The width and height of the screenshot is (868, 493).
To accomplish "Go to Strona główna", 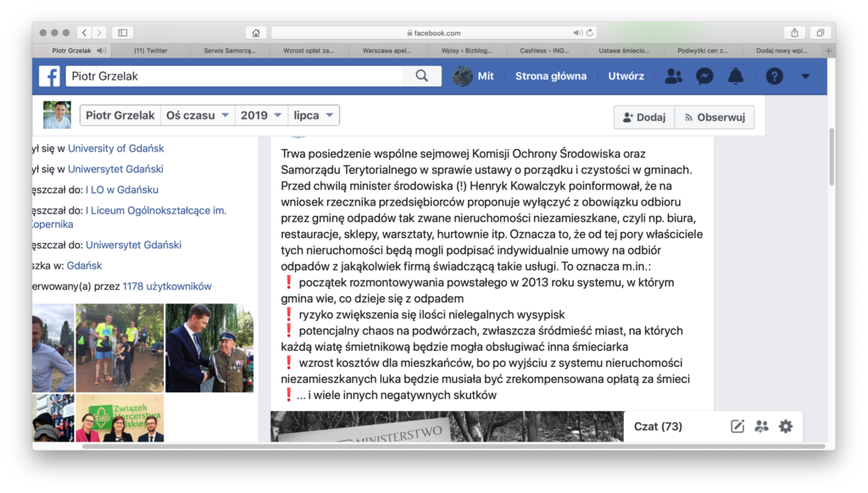I will 551,75.
